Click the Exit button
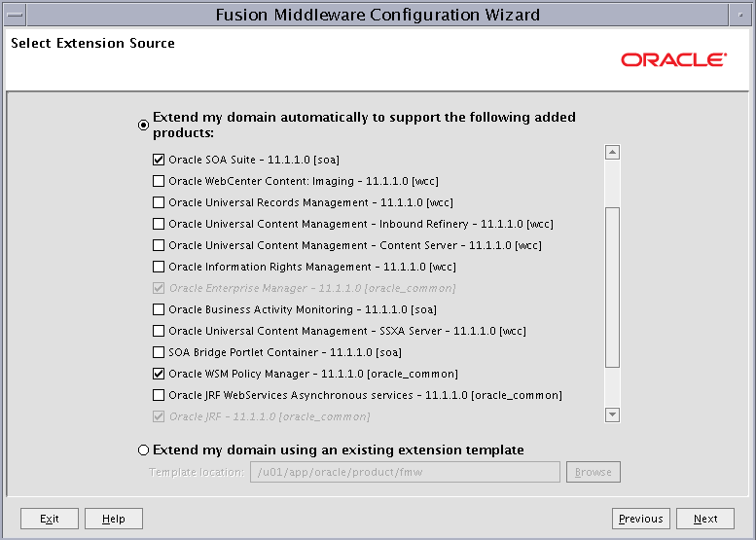The width and height of the screenshot is (756, 540). pyautogui.click(x=50, y=519)
